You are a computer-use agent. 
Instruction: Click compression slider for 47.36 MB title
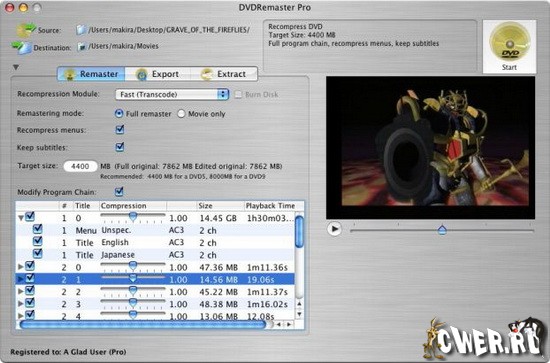coord(133,267)
